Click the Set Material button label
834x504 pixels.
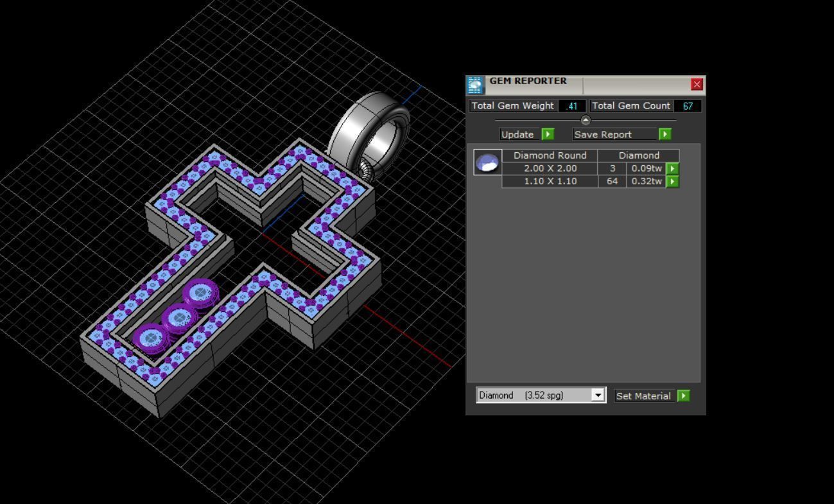point(643,396)
